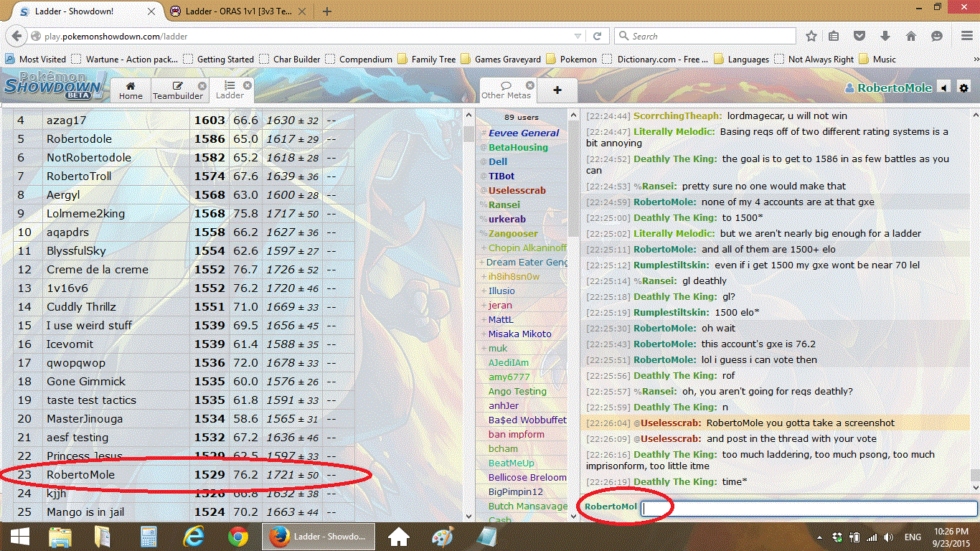The image size is (980, 551).
Task: Expand the Family Tree bookmarks folder
Action: click(x=426, y=60)
